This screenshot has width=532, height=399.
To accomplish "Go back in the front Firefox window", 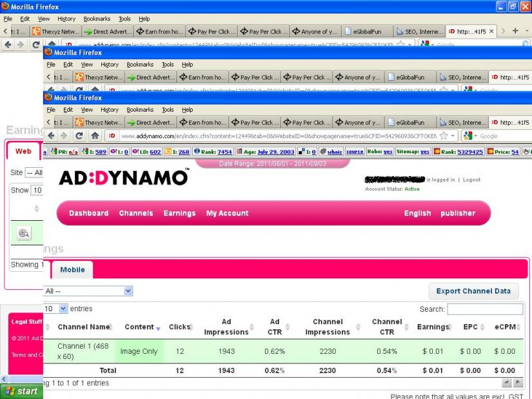I will [51, 136].
